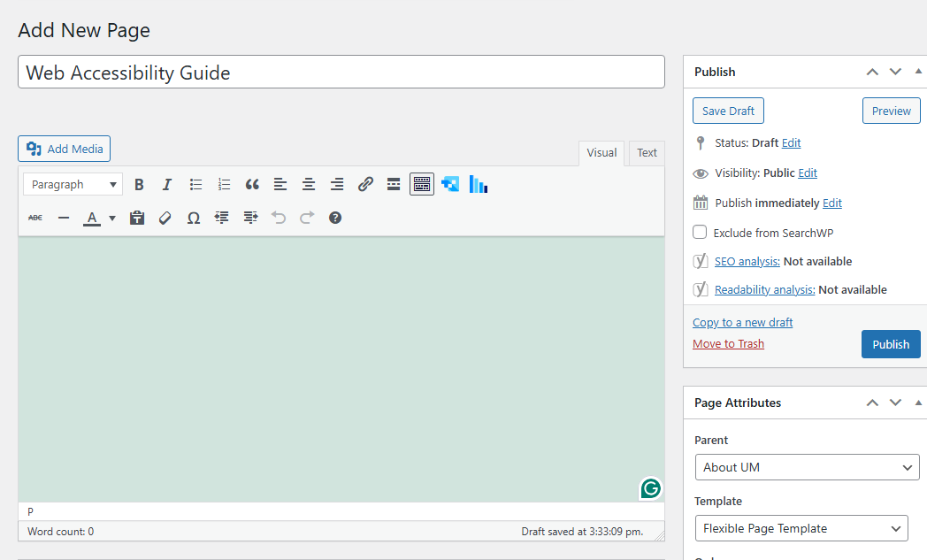Click the bar chart toolbar icon
Screen dimensions: 927x560
(479, 185)
